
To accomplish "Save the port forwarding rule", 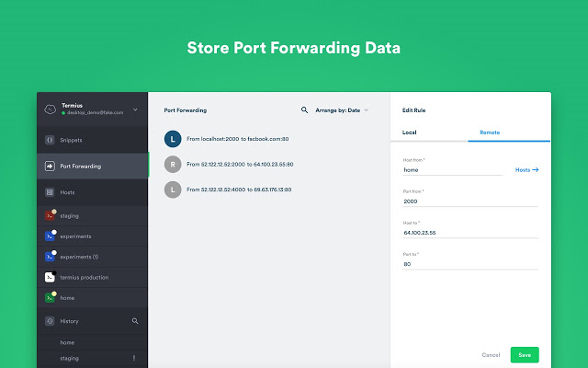I will coord(525,355).
